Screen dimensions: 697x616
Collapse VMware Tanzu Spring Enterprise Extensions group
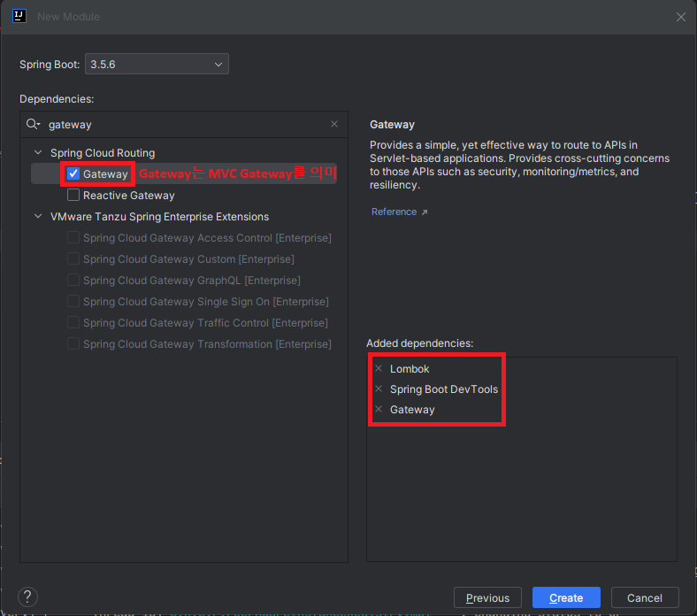pyautogui.click(x=38, y=216)
